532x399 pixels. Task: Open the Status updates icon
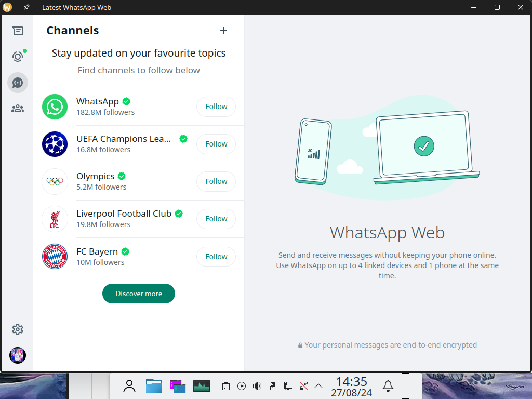[x=18, y=56]
